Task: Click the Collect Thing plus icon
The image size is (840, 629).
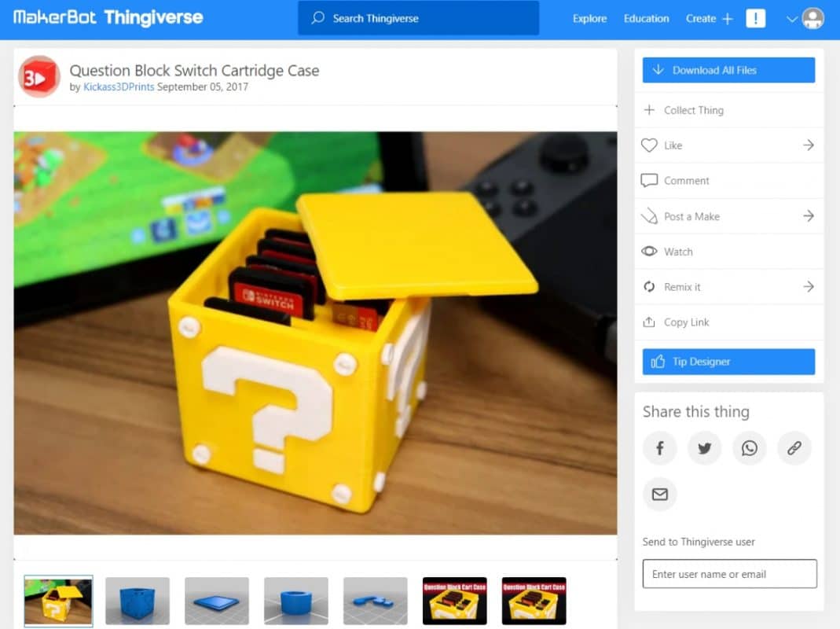Action: coord(649,110)
